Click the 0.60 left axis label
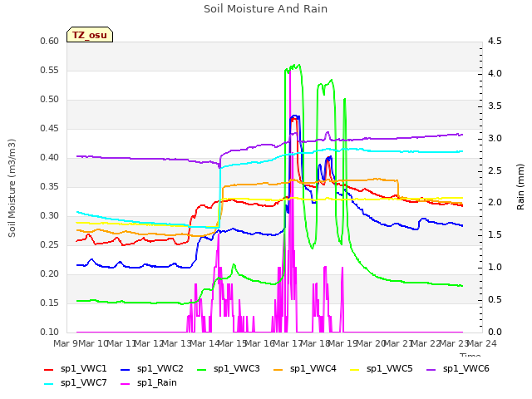Screen dimensions: 532x399 click(x=50, y=42)
